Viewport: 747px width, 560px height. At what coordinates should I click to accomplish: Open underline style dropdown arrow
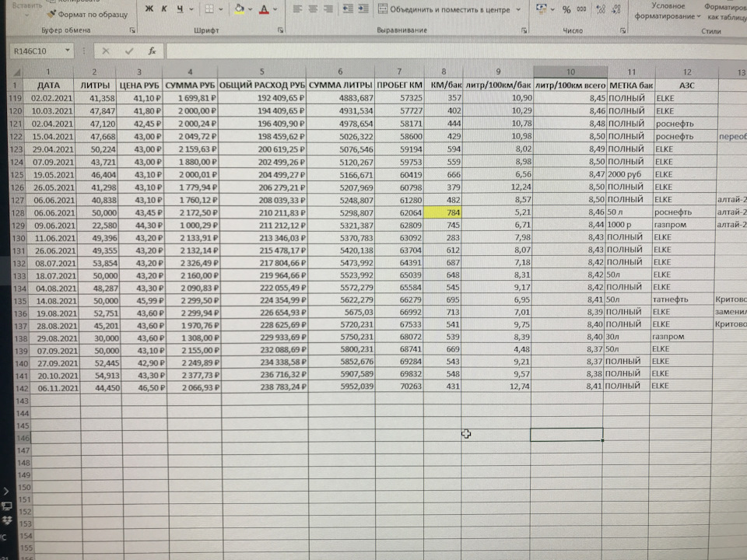coord(191,9)
